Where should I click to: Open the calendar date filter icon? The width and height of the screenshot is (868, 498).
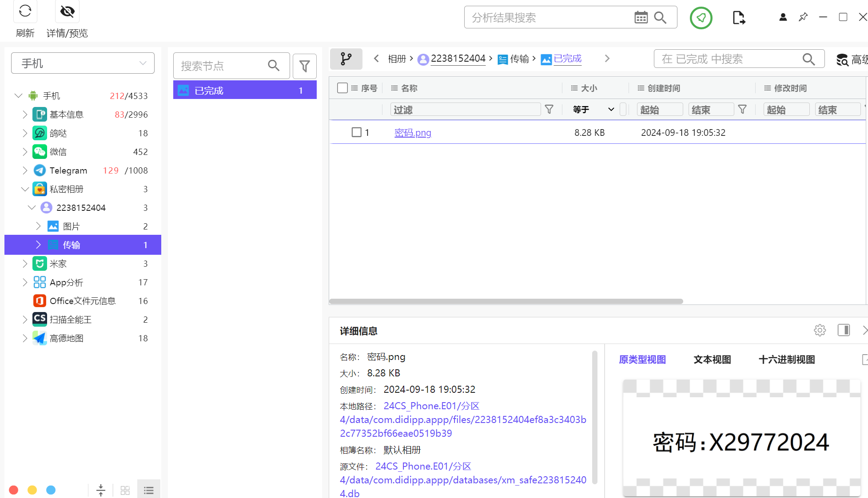(x=641, y=17)
